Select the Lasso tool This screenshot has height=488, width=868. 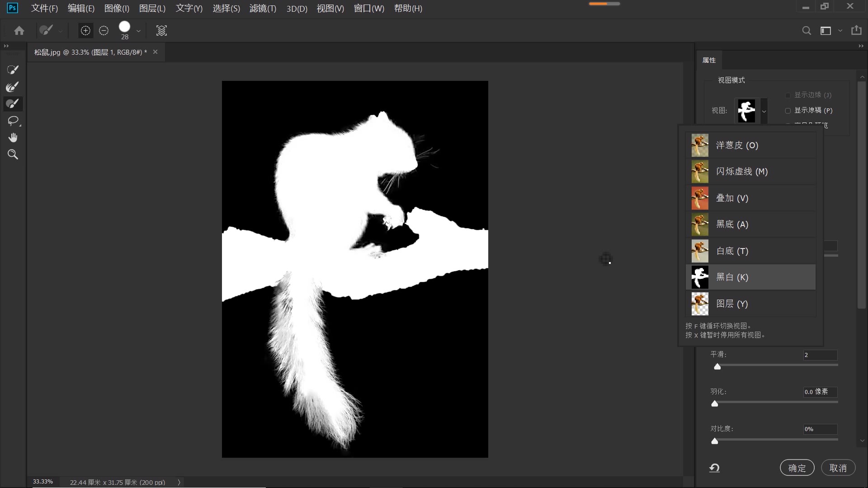(13, 121)
